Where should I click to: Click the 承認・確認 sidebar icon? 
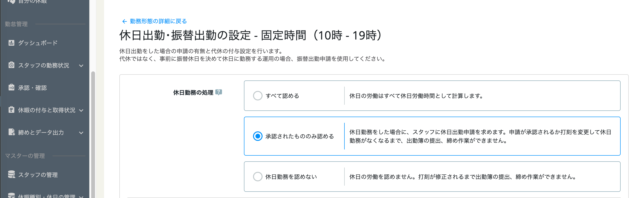[x=11, y=88]
